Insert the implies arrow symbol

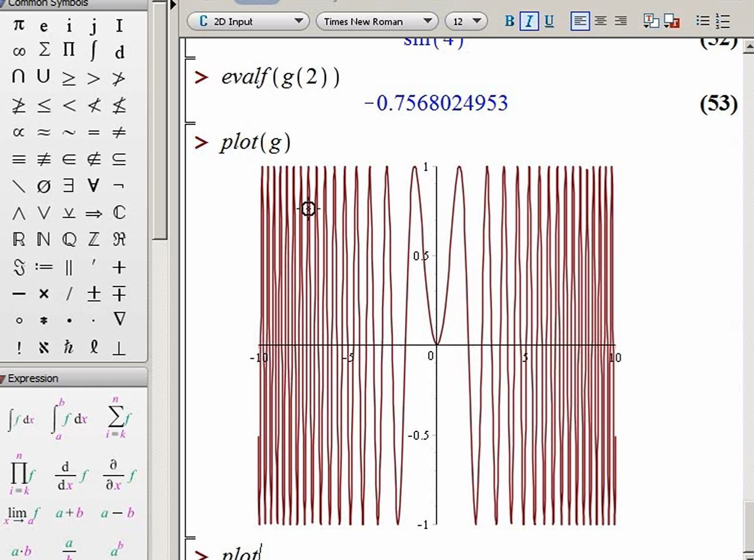coord(93,214)
